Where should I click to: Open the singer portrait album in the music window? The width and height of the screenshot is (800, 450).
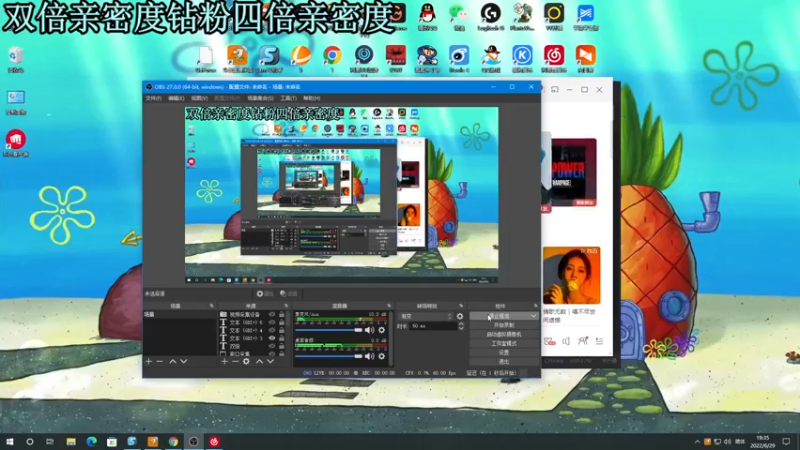(571, 276)
